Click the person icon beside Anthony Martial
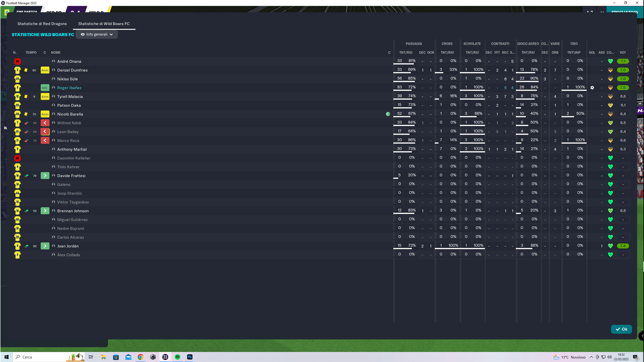Image resolution: width=644 pixels, height=362 pixels. (x=54, y=149)
